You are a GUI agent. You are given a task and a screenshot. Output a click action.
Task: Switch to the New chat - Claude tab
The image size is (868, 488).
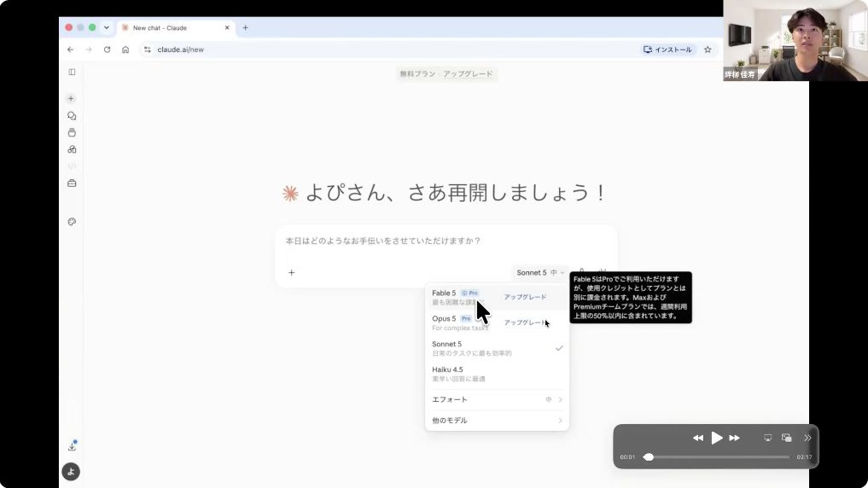[x=175, y=27]
